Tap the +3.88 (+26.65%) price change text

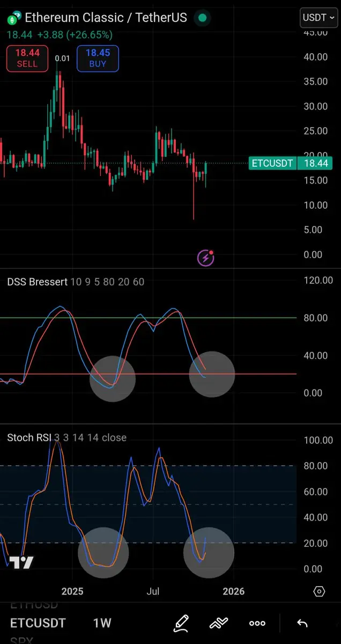click(x=75, y=35)
